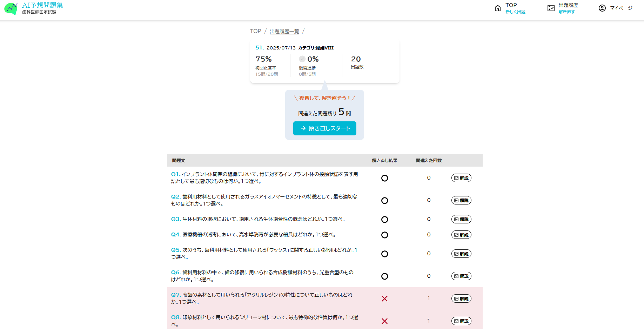This screenshot has width=644, height=329.
Task: Click the ○ result mark for Q4
Action: point(385,235)
